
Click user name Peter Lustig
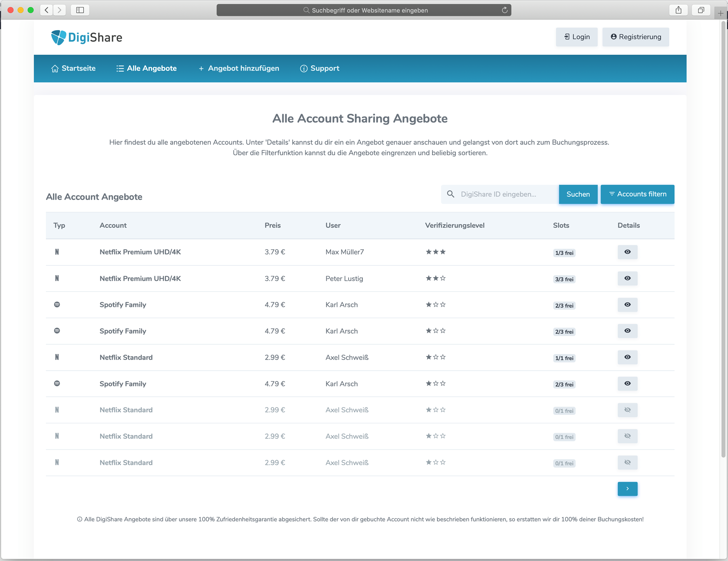pos(344,279)
